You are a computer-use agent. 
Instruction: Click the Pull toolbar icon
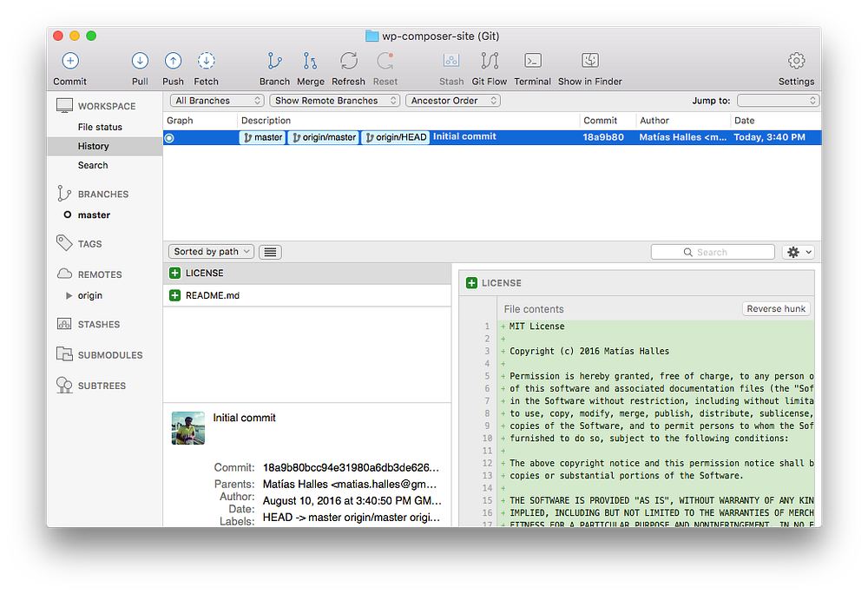[x=140, y=61]
